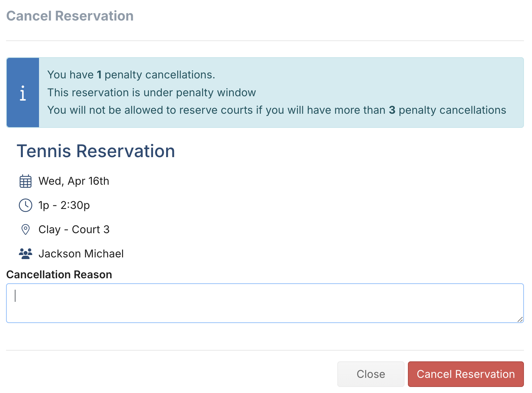Click the "You have 1 penalty cancellations" line
532x393 pixels.
pyautogui.click(x=131, y=75)
